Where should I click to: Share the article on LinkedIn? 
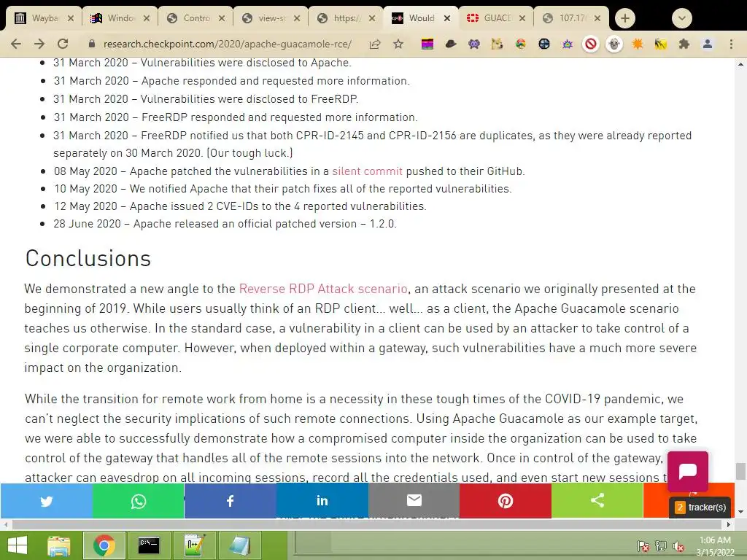click(x=322, y=501)
